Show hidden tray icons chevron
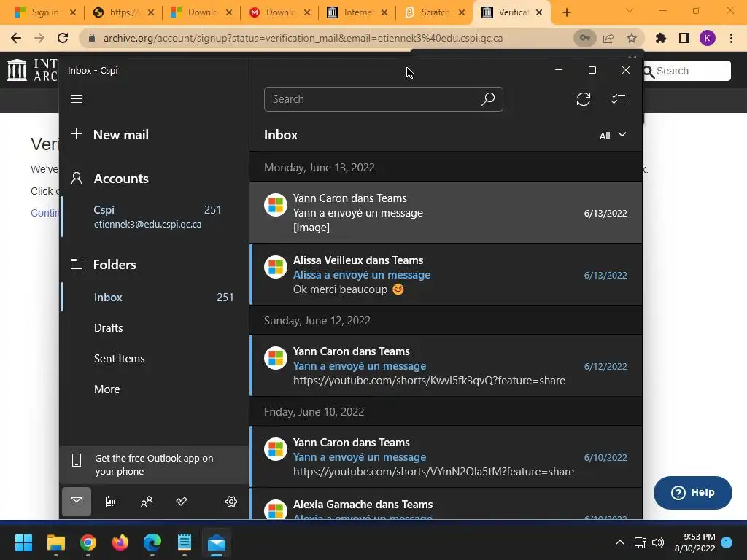The width and height of the screenshot is (747, 560). (619, 542)
